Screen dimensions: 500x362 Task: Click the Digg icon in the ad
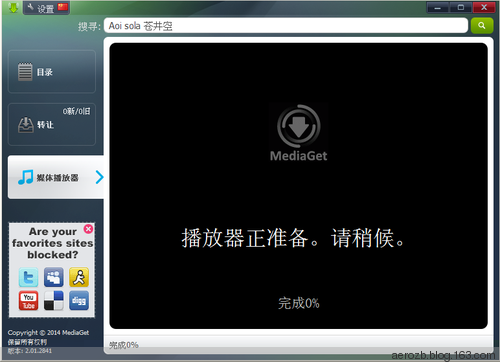79,301
